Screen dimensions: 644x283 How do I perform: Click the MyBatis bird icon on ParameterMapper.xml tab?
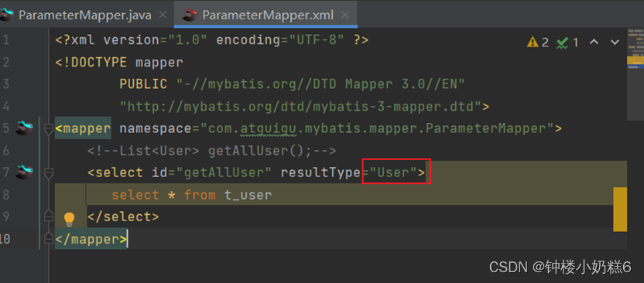pyautogui.click(x=190, y=15)
